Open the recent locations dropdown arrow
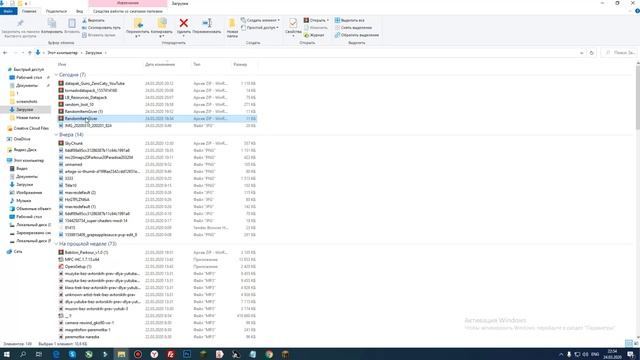 coord(23,53)
